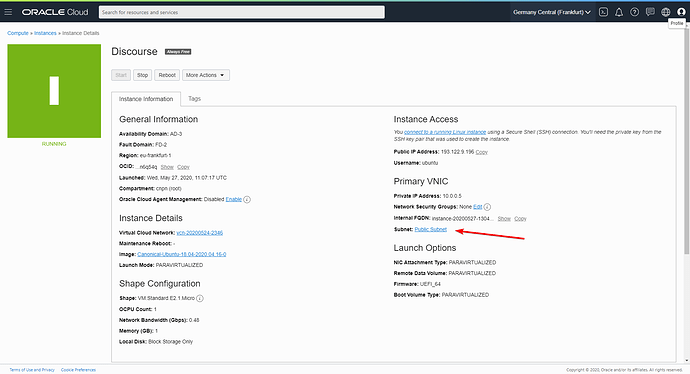This screenshot has width=690, height=374.
Task: Open the language globe icon
Action: click(x=665, y=12)
